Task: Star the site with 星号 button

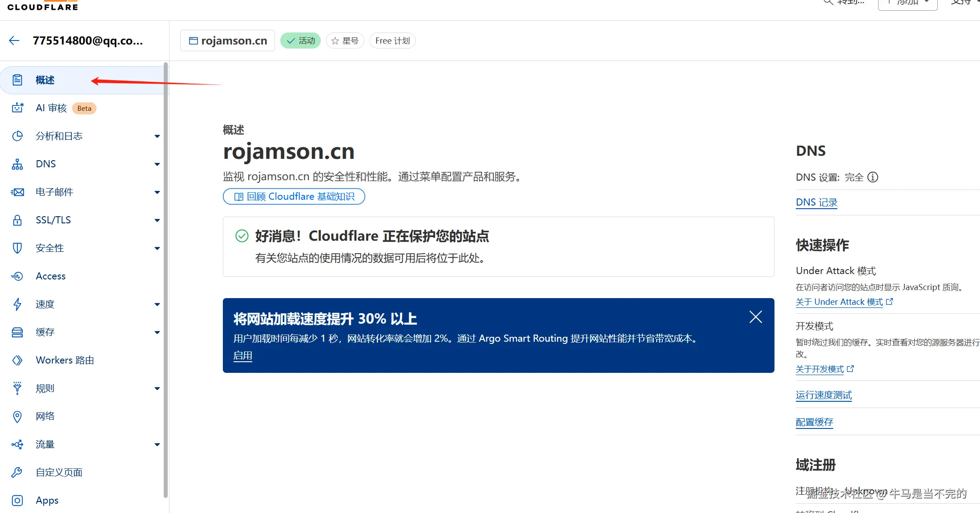Action: click(x=345, y=41)
